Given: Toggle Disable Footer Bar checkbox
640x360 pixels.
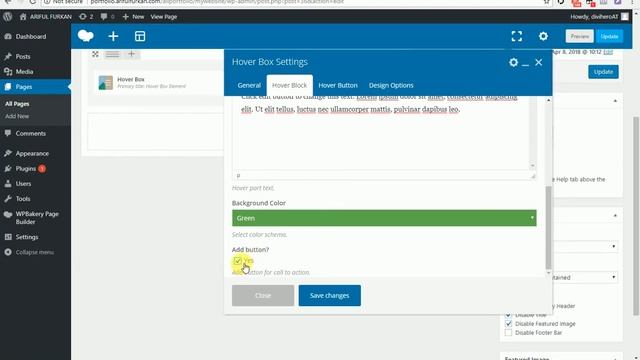Looking at the screenshot, I should 508,333.
